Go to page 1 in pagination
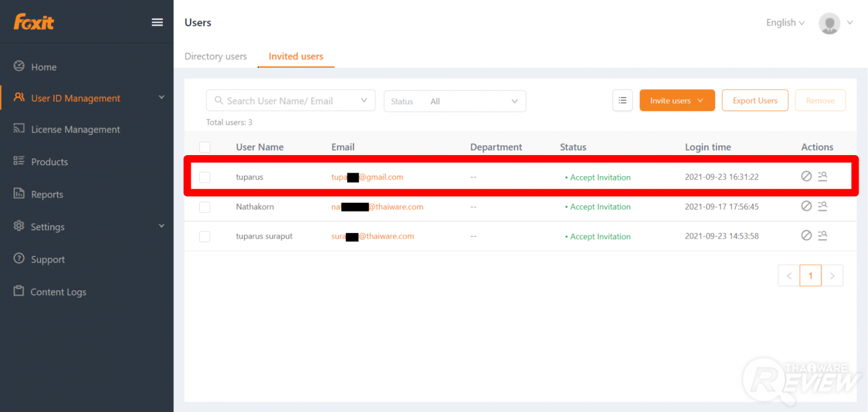The width and height of the screenshot is (868, 412). click(810, 275)
